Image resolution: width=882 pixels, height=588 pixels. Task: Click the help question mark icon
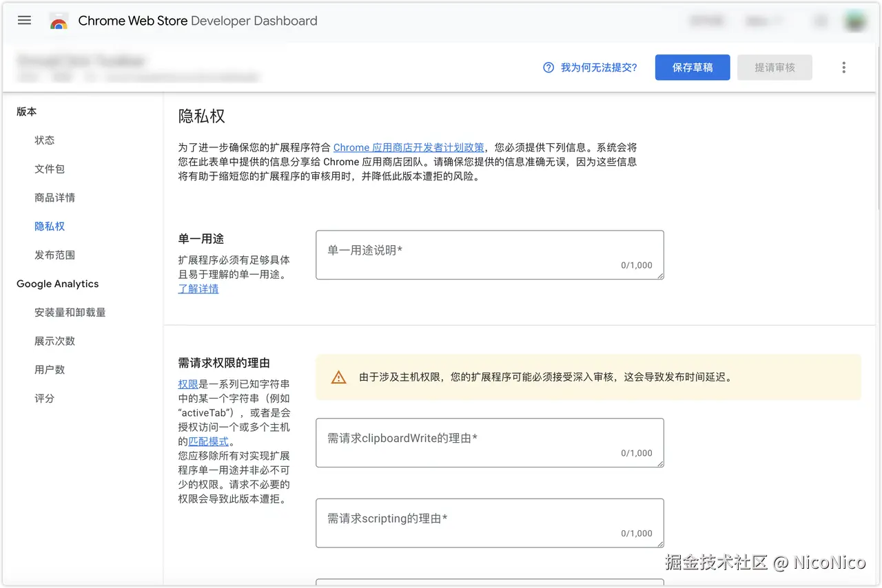pos(548,67)
